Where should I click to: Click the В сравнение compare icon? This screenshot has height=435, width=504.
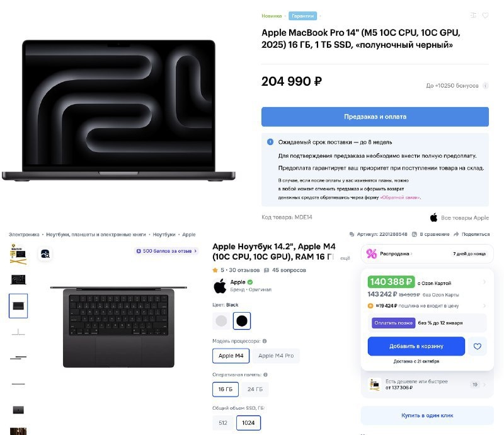coord(415,235)
